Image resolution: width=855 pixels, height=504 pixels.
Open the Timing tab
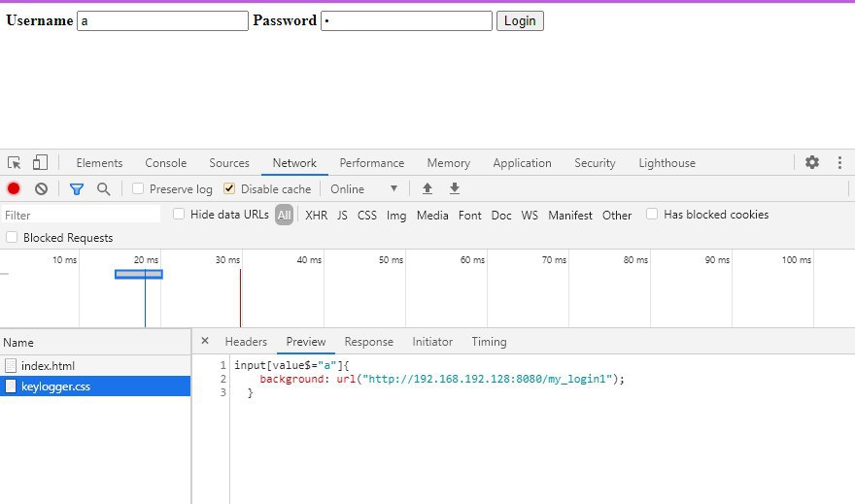(x=489, y=342)
